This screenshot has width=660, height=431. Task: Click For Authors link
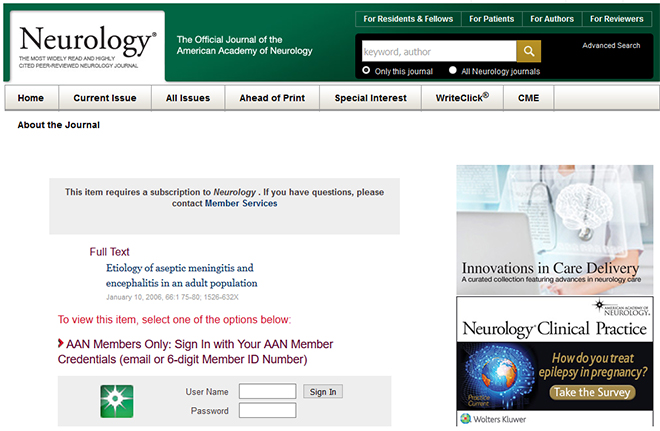(552, 19)
